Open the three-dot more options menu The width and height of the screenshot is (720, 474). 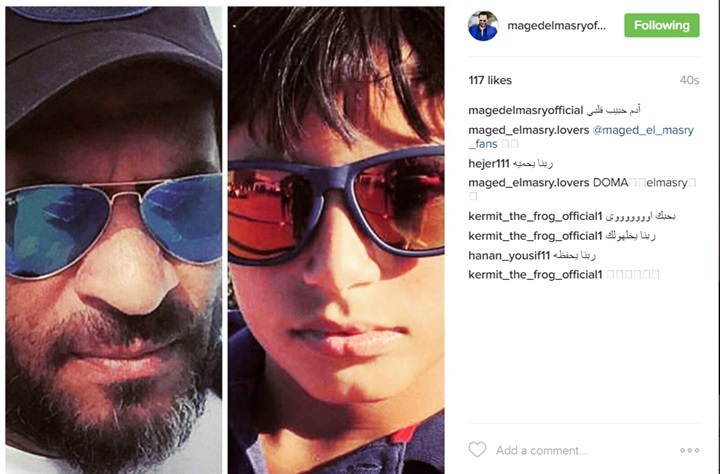[x=690, y=450]
